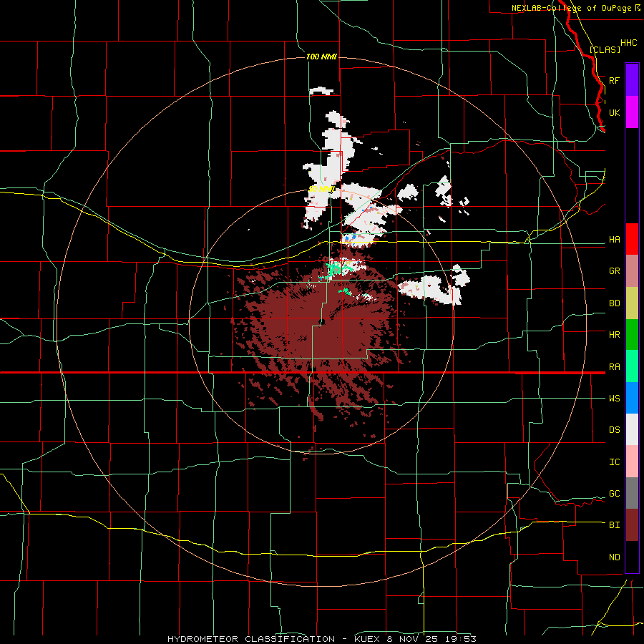The image size is (644, 644).
Task: Click the RA legend label
Action: coord(614,367)
